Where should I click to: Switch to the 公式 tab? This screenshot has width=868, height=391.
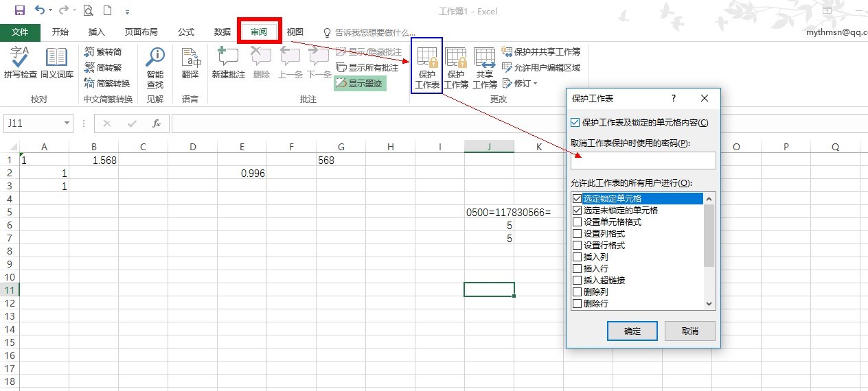[x=186, y=32]
